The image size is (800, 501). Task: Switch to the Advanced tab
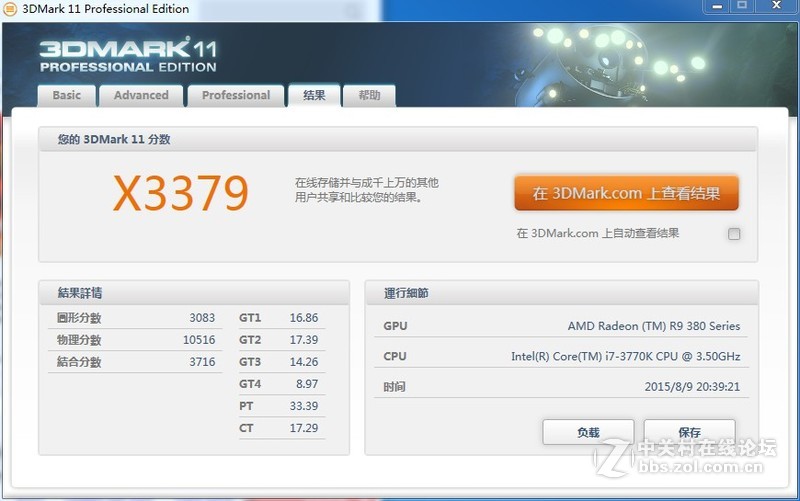coord(141,95)
